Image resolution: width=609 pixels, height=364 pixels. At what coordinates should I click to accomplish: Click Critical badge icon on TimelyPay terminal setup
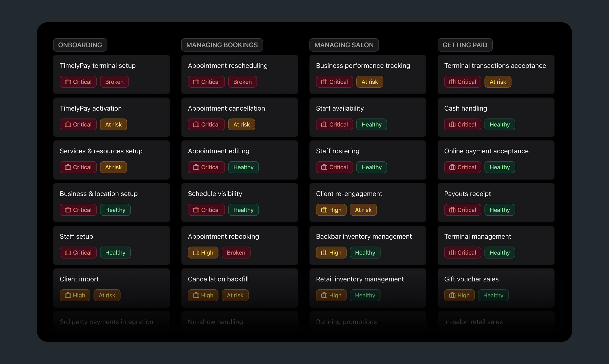pyautogui.click(x=68, y=82)
